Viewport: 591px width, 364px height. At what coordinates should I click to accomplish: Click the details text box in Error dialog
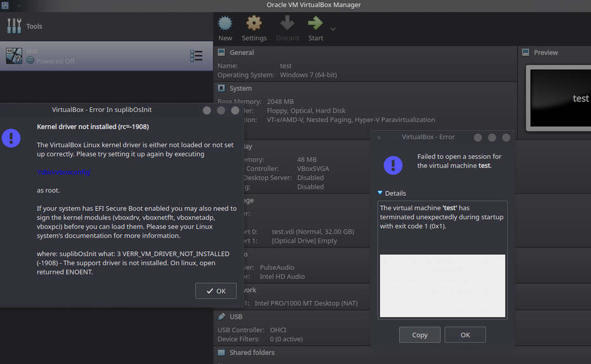[x=442, y=260]
